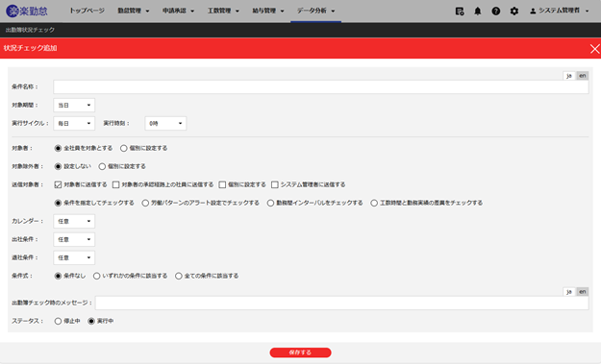This screenshot has height=364, width=601.
Task: Open the 対象期間 dropdown
Action: [74, 106]
